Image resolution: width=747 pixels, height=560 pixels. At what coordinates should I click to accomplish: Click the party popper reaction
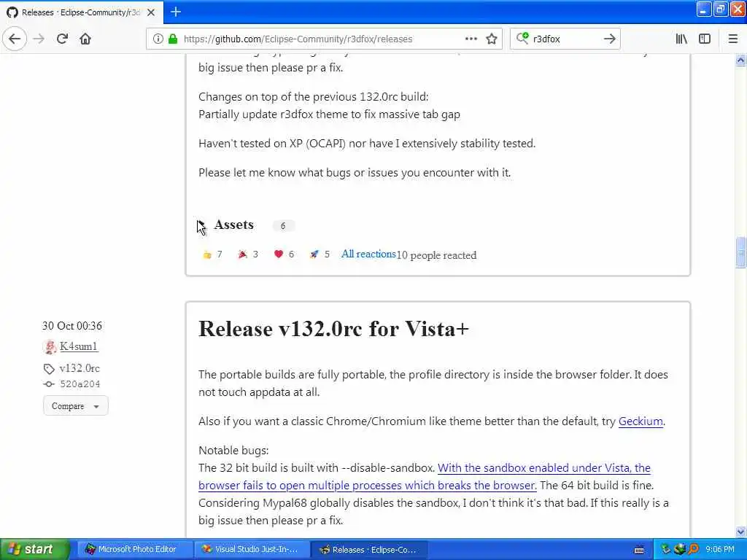tap(248, 254)
